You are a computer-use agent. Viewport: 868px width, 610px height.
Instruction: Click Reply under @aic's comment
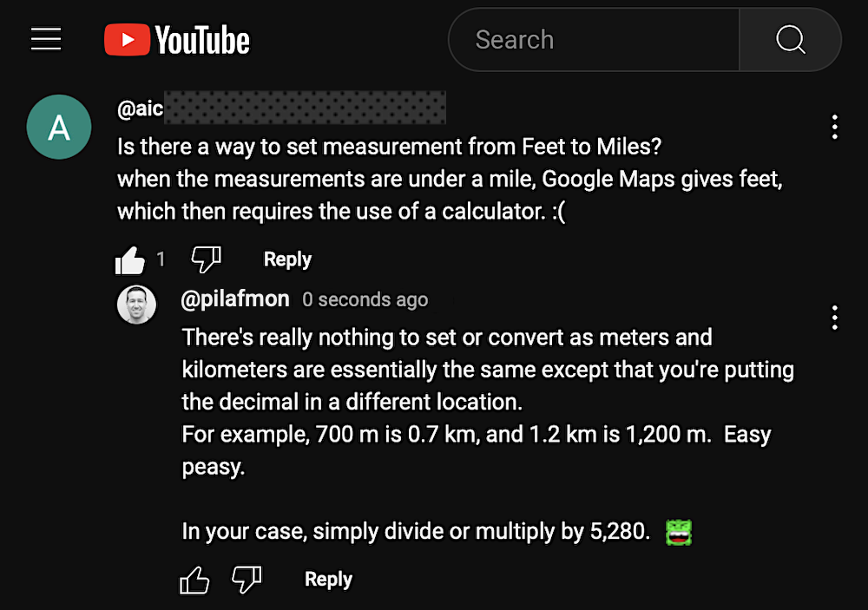click(x=286, y=259)
